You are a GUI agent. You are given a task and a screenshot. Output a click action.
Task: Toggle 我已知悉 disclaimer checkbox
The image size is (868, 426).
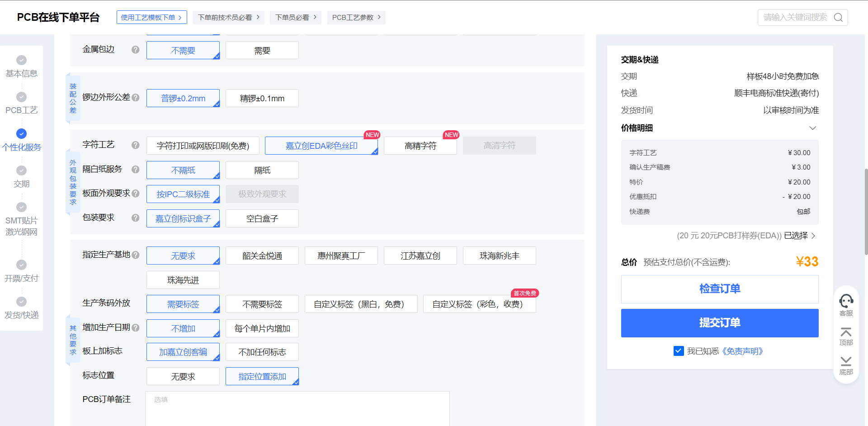coord(678,351)
